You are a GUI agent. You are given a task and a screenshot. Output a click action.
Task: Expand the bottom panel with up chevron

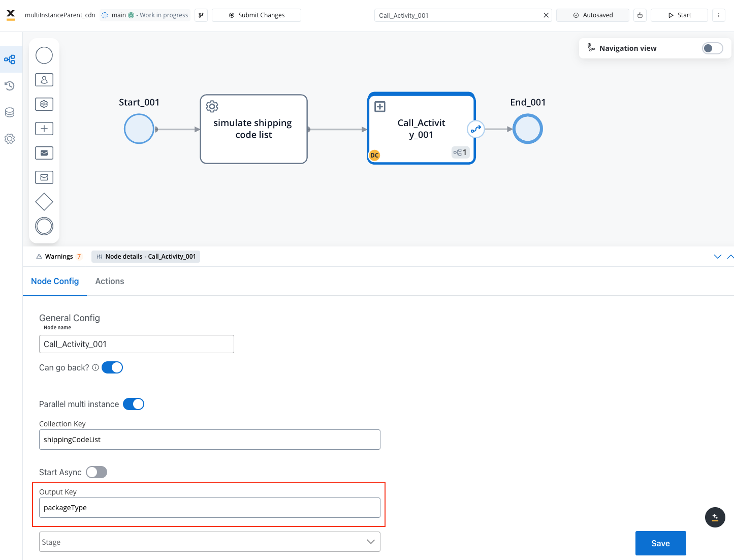pos(730,257)
